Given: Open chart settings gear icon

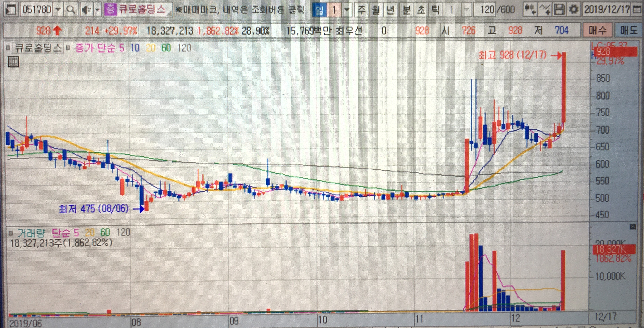Looking at the screenshot, I should tap(574, 10).
